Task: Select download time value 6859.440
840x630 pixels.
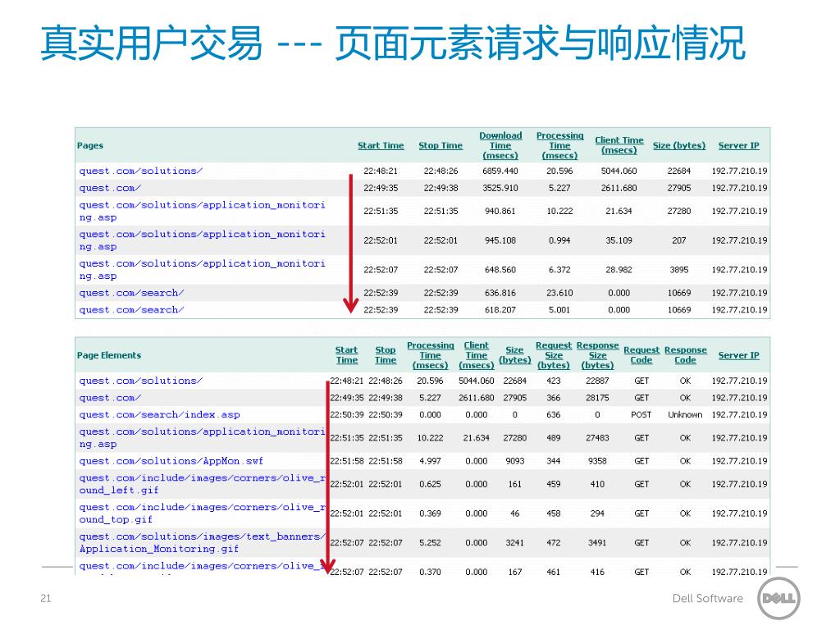Action: (x=500, y=171)
